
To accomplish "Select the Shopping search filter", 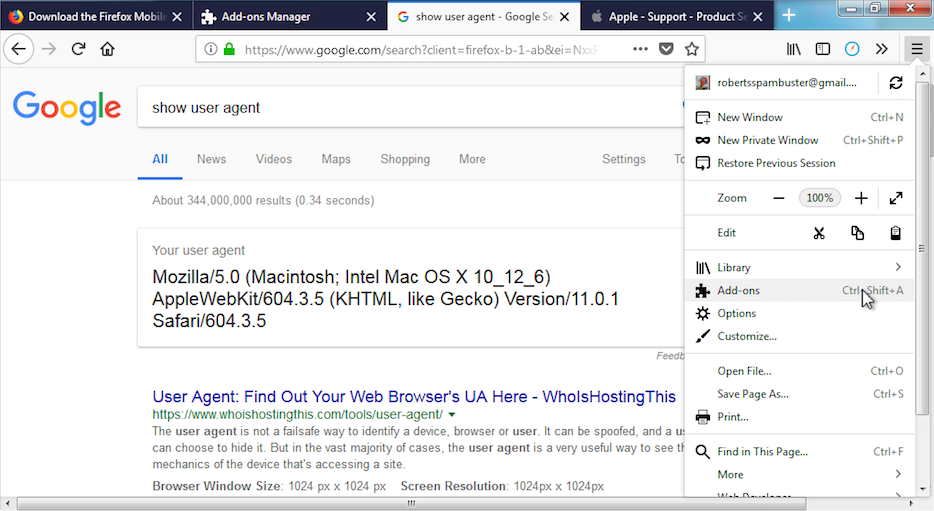I will (x=405, y=159).
